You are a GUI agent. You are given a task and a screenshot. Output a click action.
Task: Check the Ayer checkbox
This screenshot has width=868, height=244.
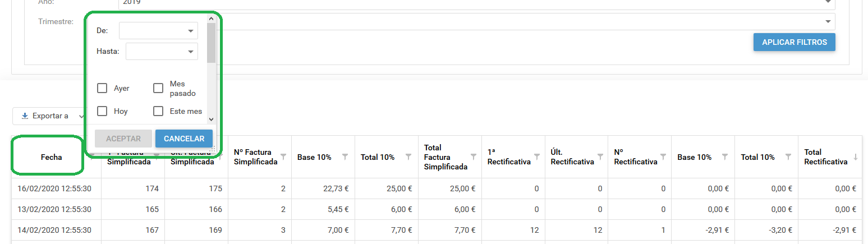click(102, 88)
